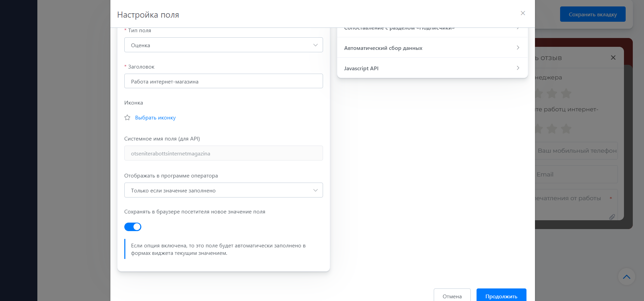Expand the Автоматический сбор данных section
Image resolution: width=644 pixels, height=301 pixels.
[x=383, y=48]
